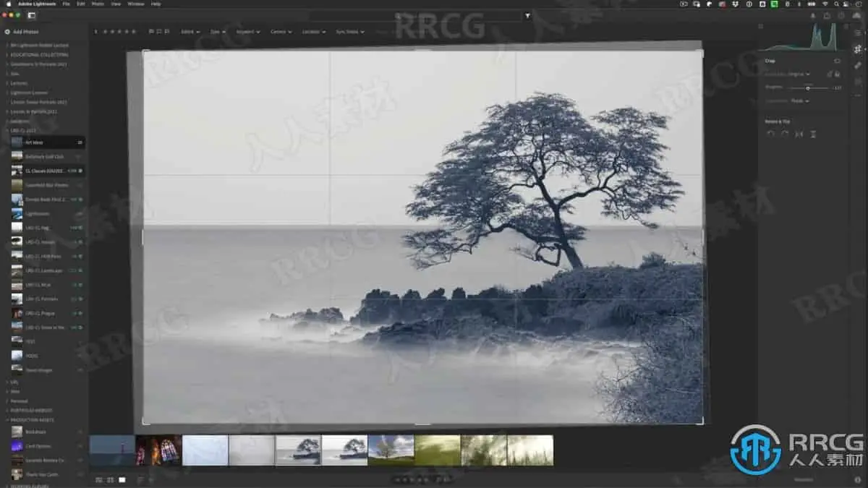Open the Art Ideas album
Image resolution: width=868 pixels, height=488 pixels.
point(47,142)
